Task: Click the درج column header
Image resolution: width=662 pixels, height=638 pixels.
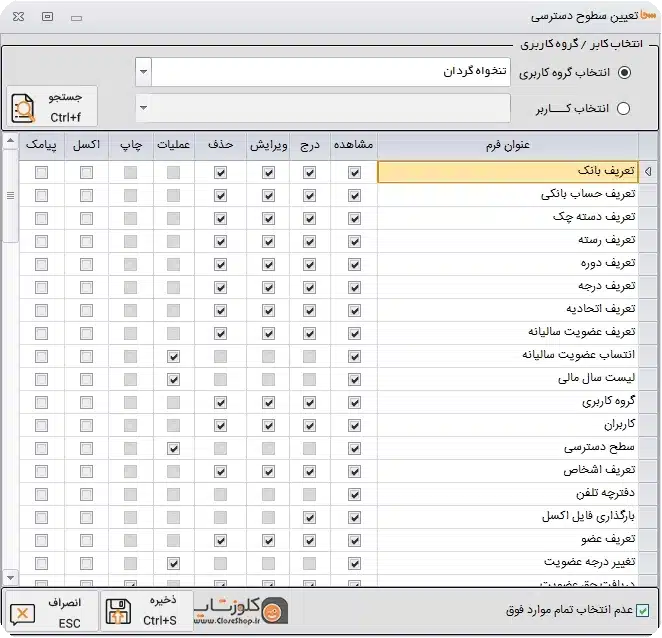Action: tap(310, 145)
